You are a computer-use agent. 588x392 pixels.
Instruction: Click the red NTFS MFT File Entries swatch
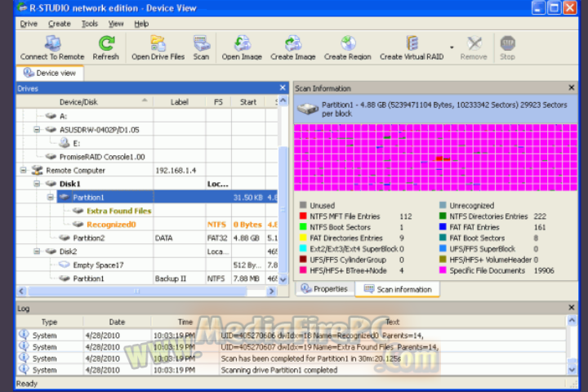(x=303, y=216)
